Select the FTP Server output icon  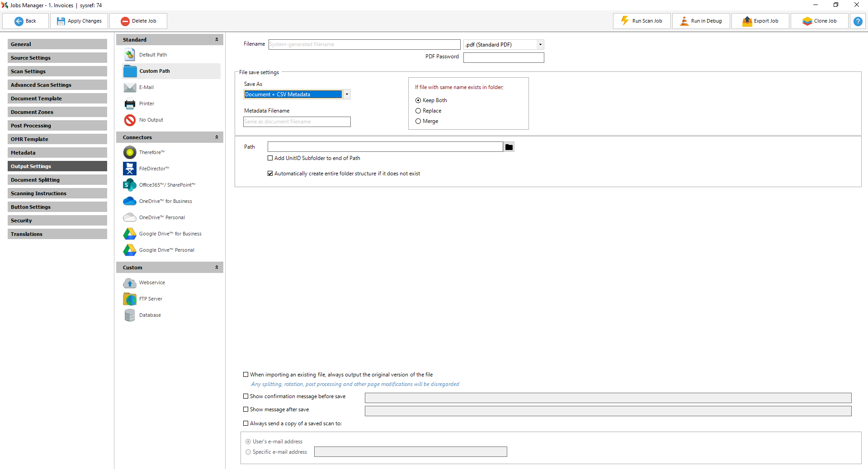[130, 299]
